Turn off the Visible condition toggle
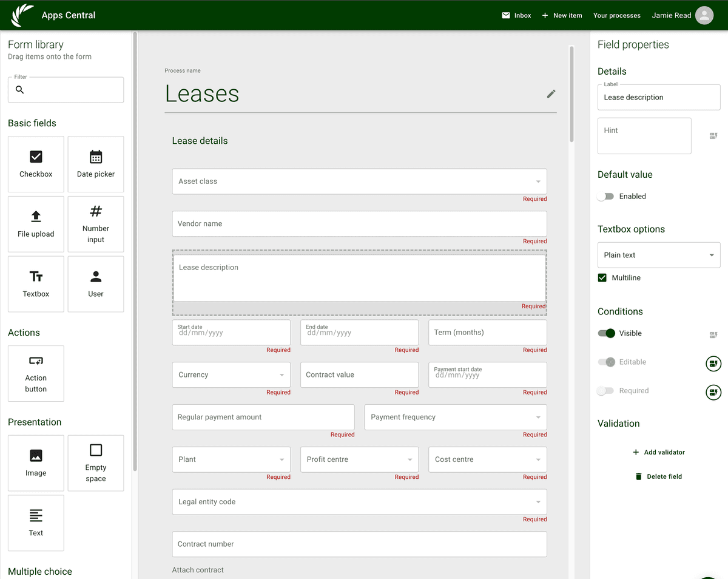Screen dimensions: 728x579 tap(606, 333)
